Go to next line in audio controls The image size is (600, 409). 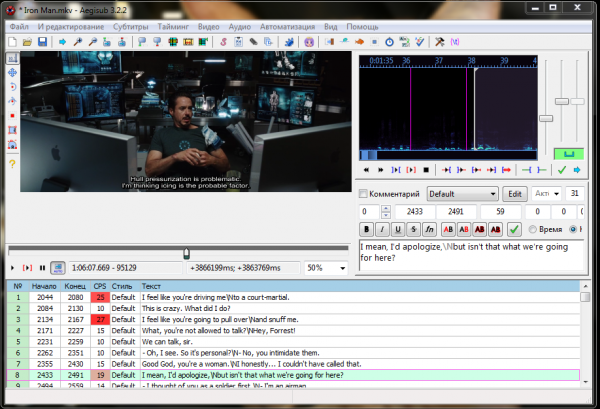click(x=380, y=170)
